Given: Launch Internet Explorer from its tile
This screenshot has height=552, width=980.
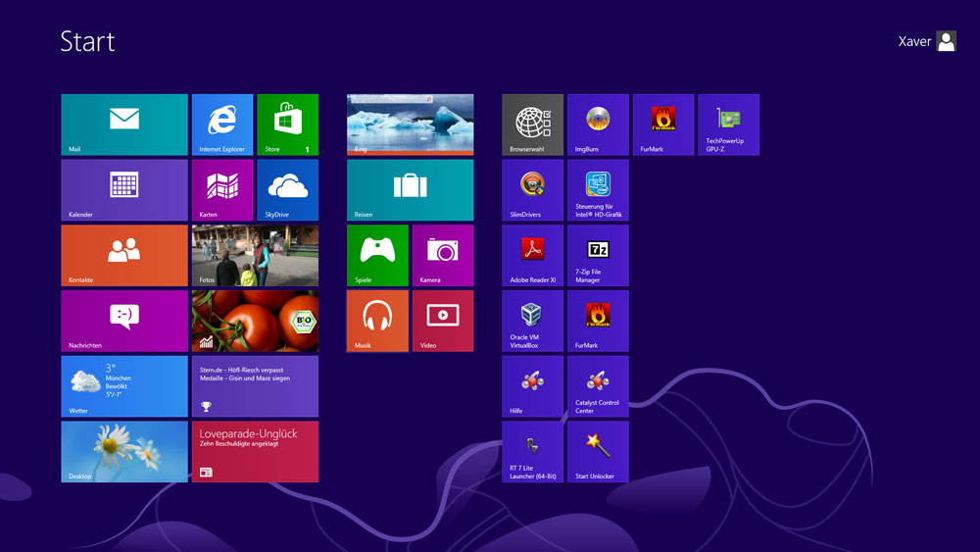Looking at the screenshot, I should point(221,125).
